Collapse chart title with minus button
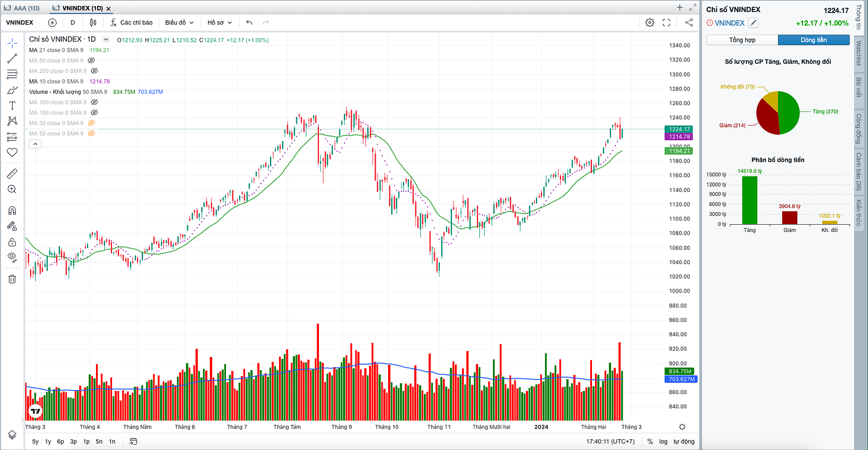The width and height of the screenshot is (868, 450). pyautogui.click(x=106, y=39)
